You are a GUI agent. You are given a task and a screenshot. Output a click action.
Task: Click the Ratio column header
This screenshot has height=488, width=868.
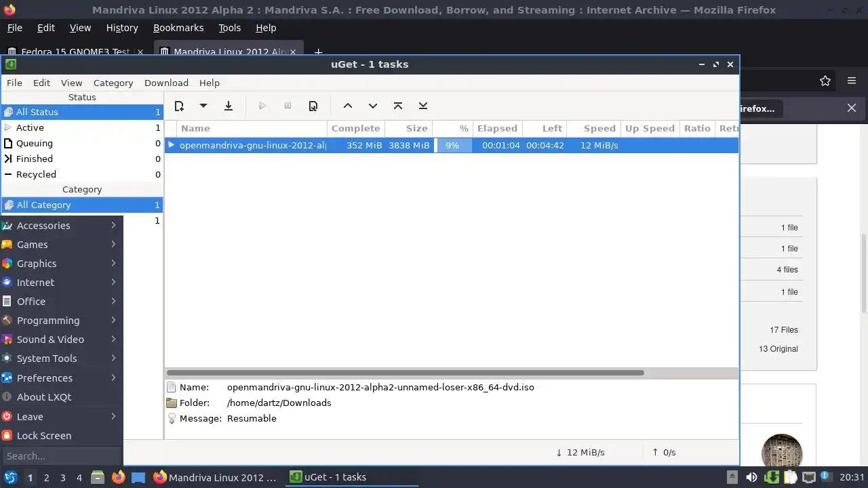tap(697, 128)
